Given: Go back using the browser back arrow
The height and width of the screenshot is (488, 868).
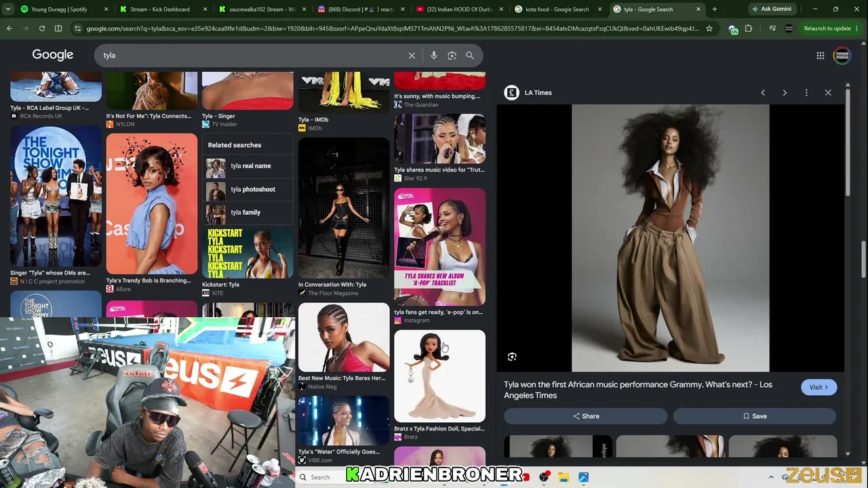Looking at the screenshot, I should (9, 28).
